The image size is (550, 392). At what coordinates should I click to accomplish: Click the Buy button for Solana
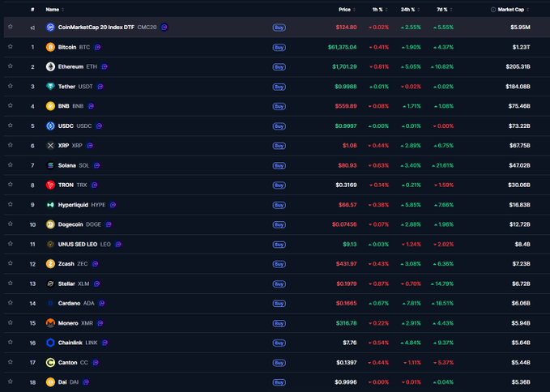click(279, 165)
